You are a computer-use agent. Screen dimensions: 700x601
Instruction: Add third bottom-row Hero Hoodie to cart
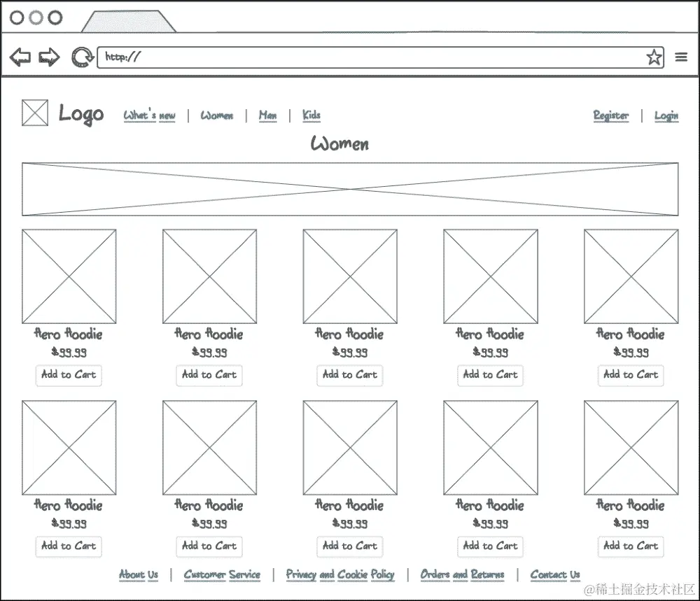click(x=350, y=546)
